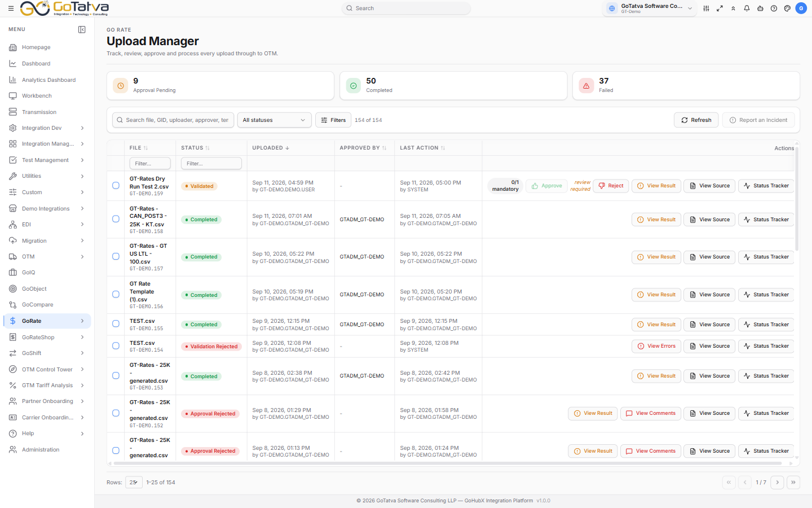Select checkbox for GT-DEMO.157 row

pyautogui.click(x=116, y=256)
